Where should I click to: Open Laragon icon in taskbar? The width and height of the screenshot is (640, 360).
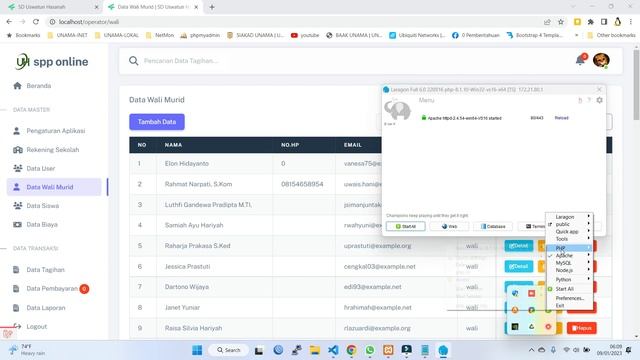tap(443, 350)
